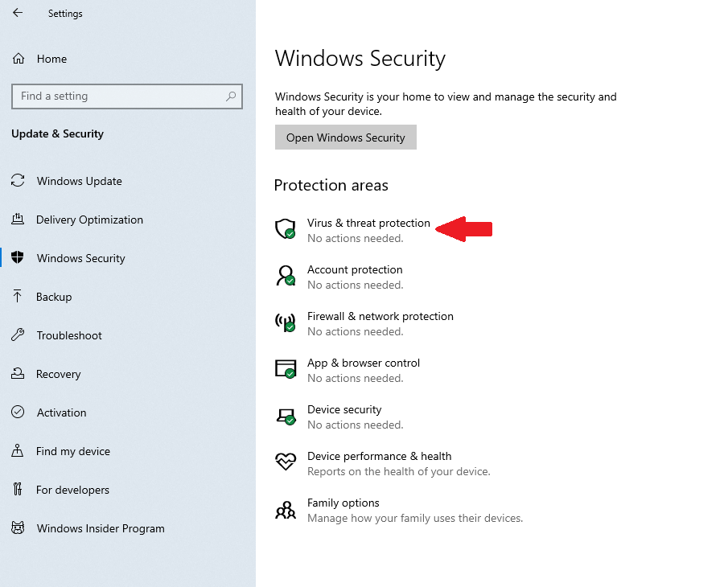728x587 pixels.
Task: Click 'No actions needed.' under Virus & threat protection
Action: (356, 238)
